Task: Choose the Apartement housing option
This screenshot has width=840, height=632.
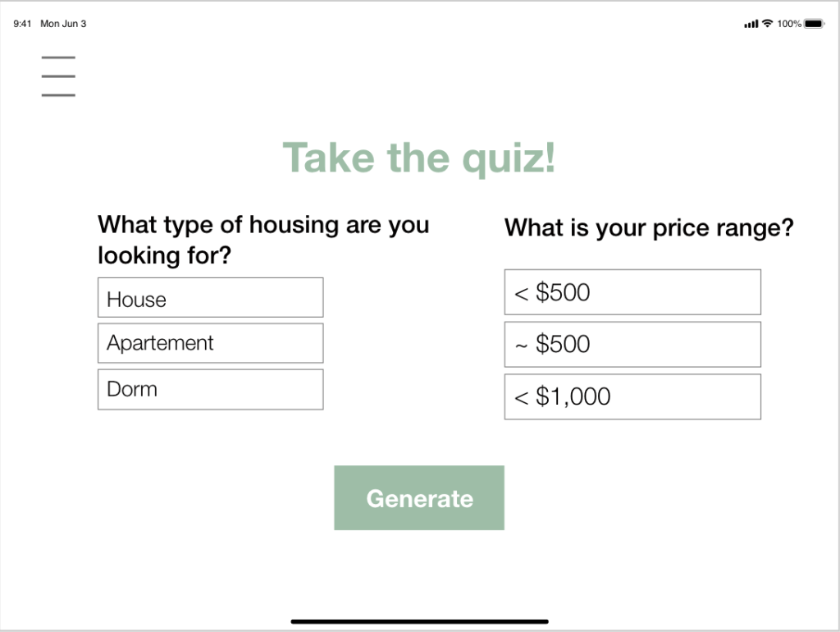Action: tap(210, 343)
